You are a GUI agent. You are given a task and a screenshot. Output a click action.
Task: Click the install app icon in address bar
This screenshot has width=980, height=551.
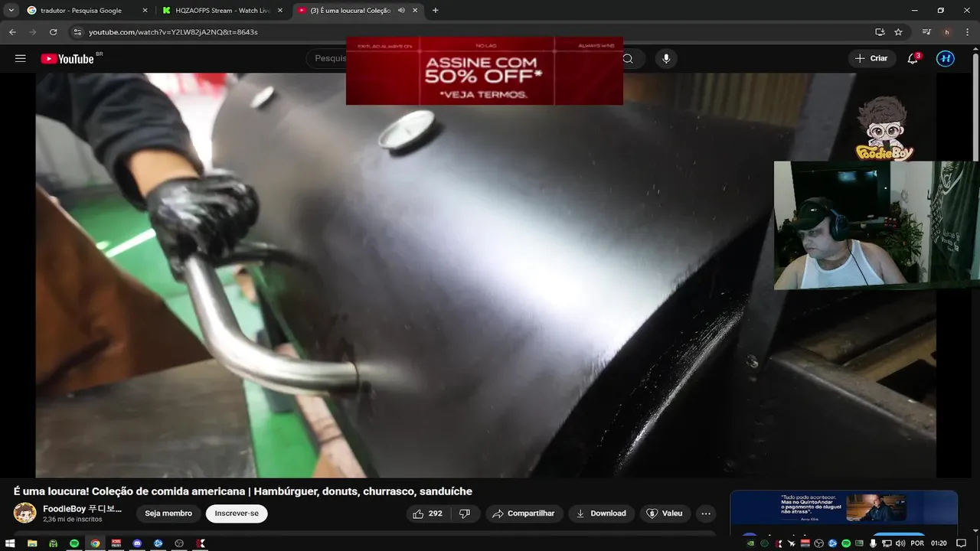point(880,32)
